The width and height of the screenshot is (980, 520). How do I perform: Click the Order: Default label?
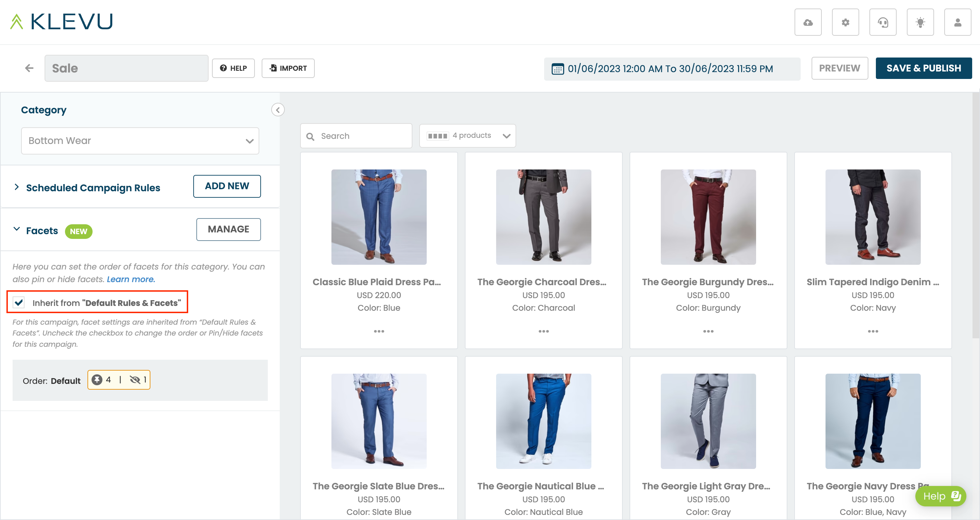pos(51,381)
